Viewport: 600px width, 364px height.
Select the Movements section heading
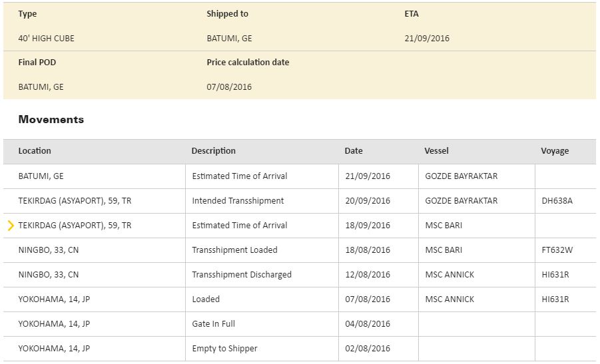51,120
